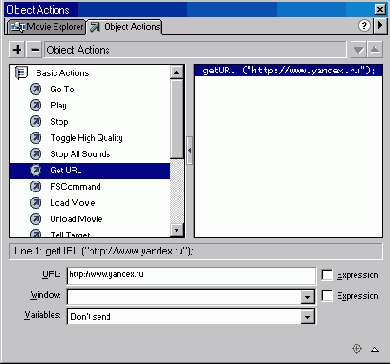Collapse the parameters pane triangle
The image size is (390, 364).
[x=375, y=349]
